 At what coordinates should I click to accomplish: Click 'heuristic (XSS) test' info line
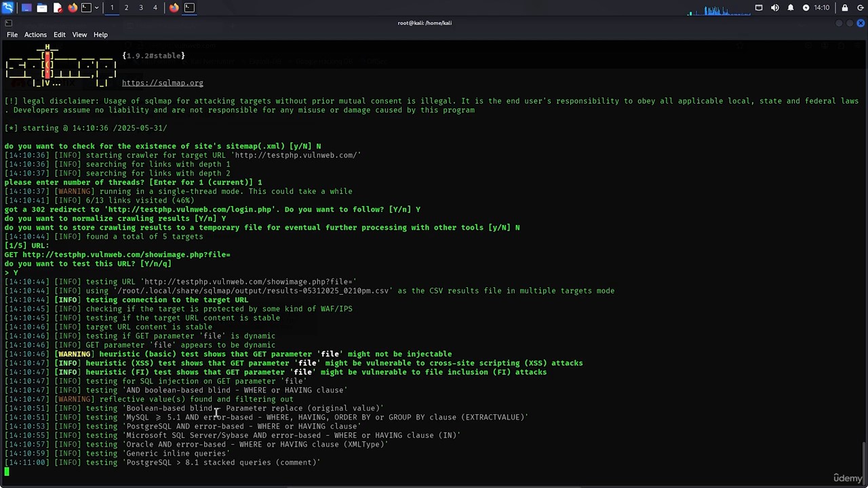[x=294, y=363]
